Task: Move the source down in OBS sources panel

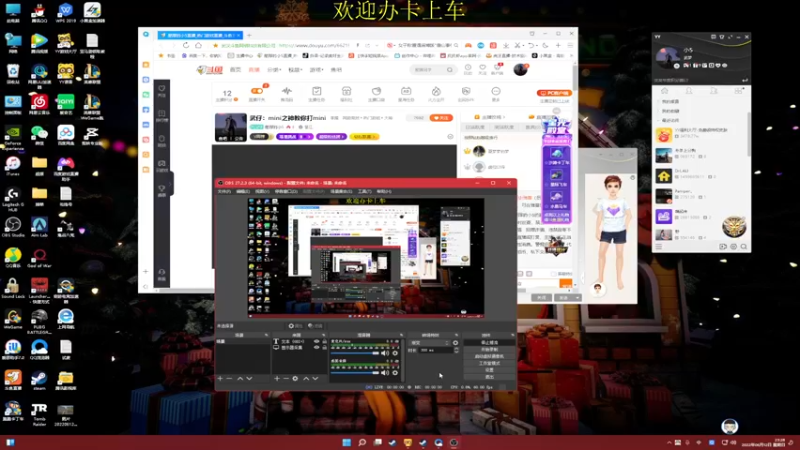Action: (x=315, y=379)
